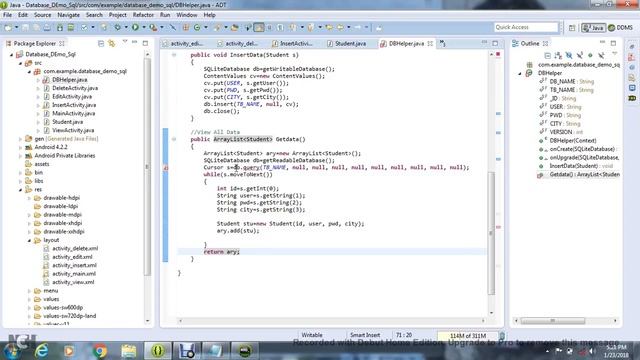Click the Outline horizontal scrollbar thumb

tap(553, 321)
